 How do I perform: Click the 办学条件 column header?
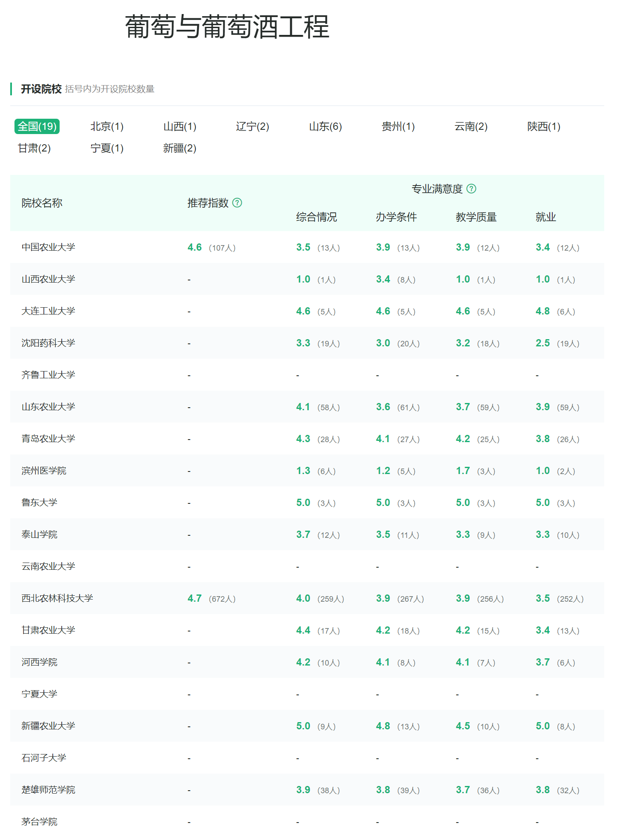tap(396, 217)
